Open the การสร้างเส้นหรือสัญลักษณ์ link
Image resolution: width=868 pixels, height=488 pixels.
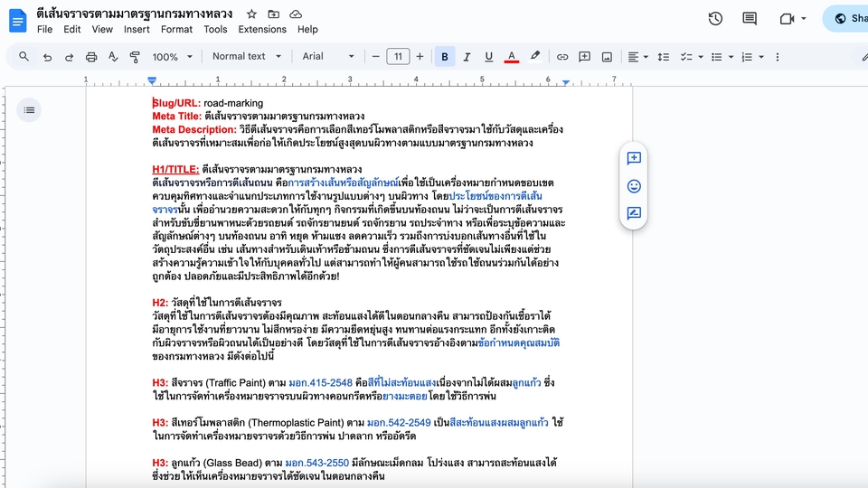coord(344,183)
